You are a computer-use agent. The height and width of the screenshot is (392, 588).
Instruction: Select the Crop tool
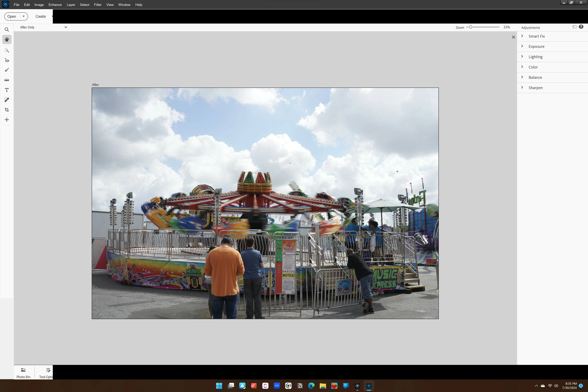[x=7, y=110]
